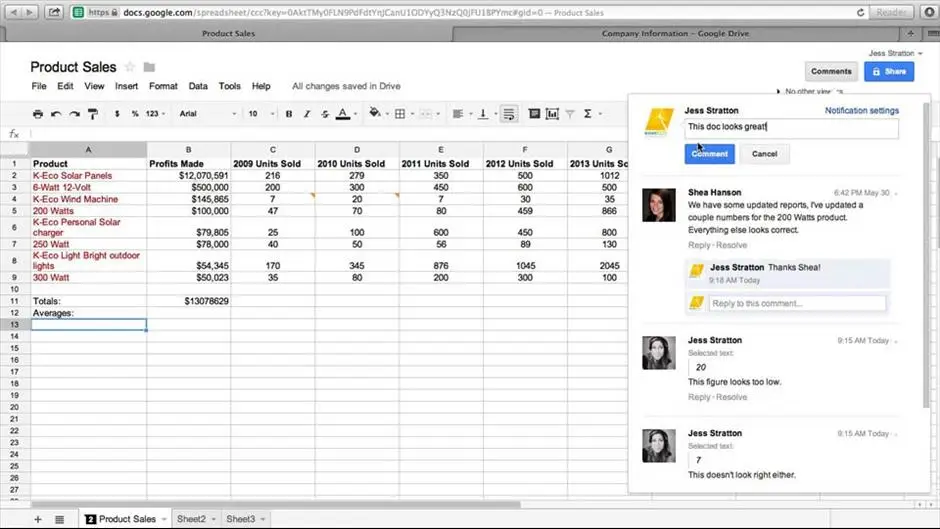Insert a chart
The height and width of the screenshot is (529, 940).
(x=552, y=113)
